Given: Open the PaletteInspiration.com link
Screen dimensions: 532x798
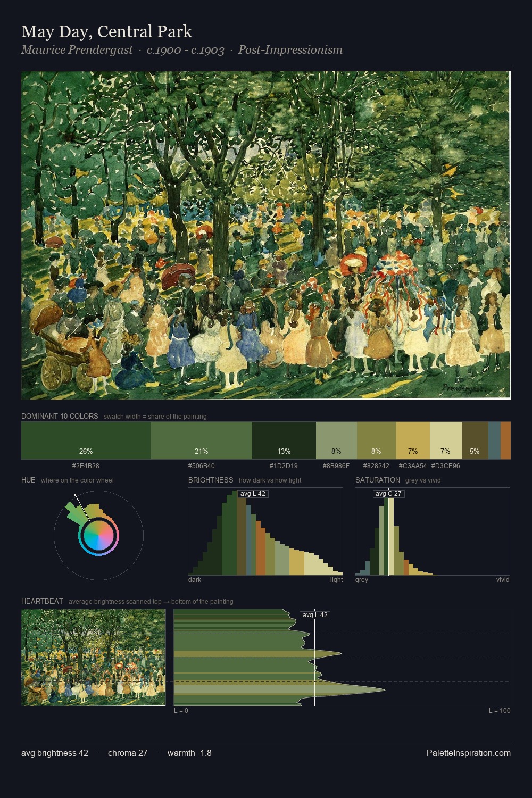Looking at the screenshot, I should [469, 753].
